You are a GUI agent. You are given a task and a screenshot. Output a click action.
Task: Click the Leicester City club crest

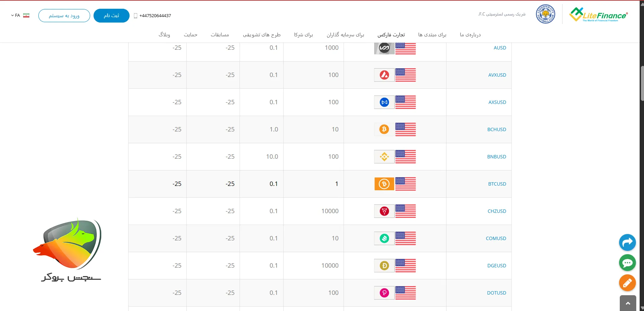click(545, 14)
